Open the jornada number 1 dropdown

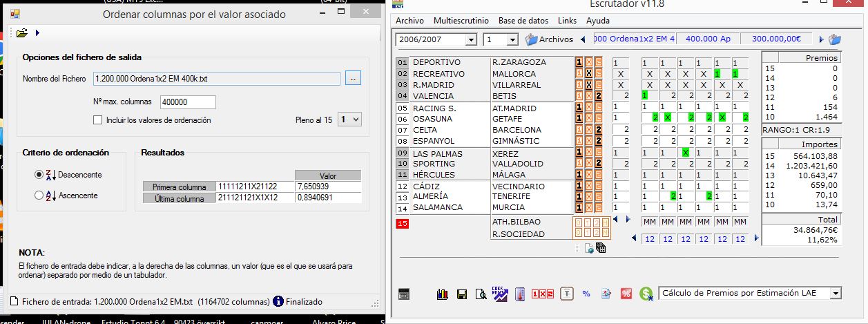pyautogui.click(x=512, y=40)
